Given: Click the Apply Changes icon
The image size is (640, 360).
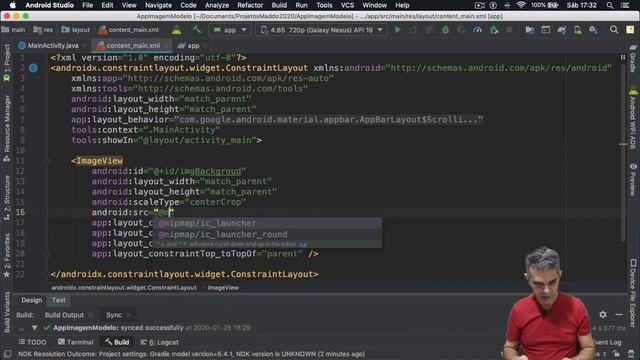Looking at the screenshot, I should tap(413, 30).
